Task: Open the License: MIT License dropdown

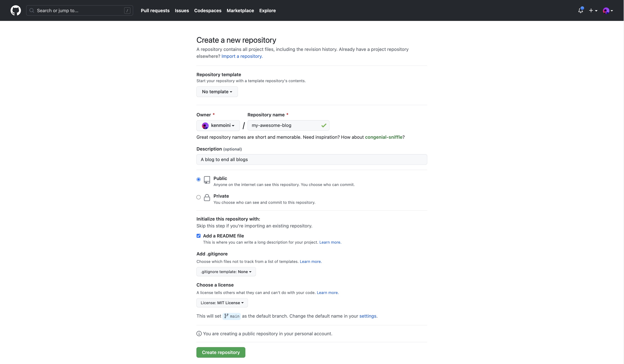Action: [222, 303]
